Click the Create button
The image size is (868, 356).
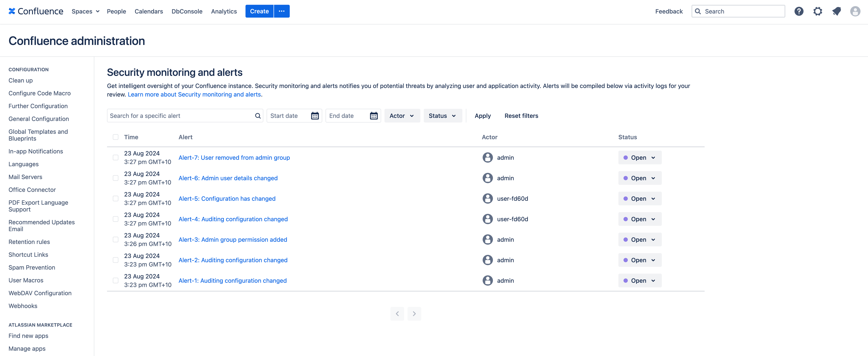[259, 11]
